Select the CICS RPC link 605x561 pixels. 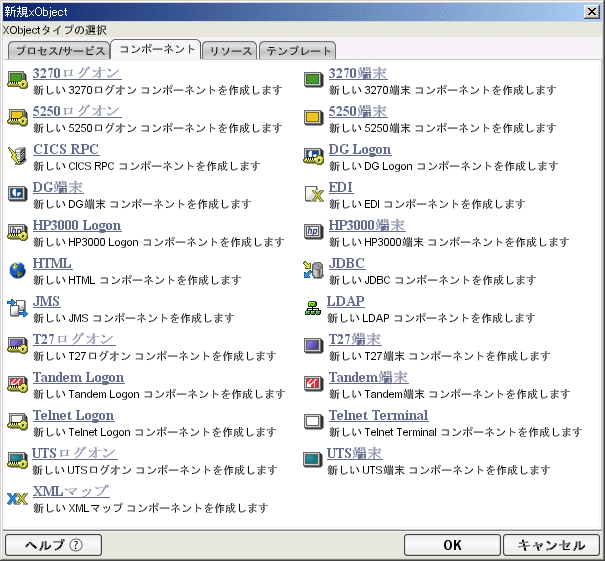tap(66, 149)
